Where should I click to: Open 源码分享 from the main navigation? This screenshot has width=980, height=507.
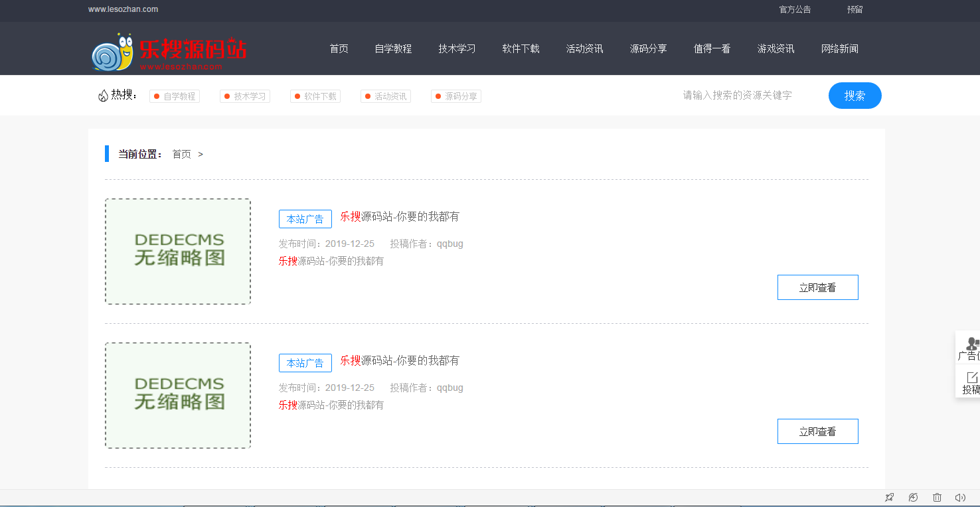click(648, 48)
